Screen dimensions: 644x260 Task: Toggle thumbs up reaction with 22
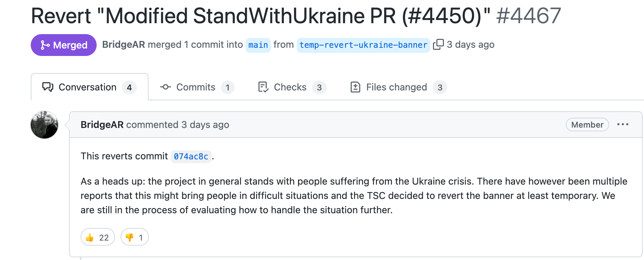(x=98, y=237)
